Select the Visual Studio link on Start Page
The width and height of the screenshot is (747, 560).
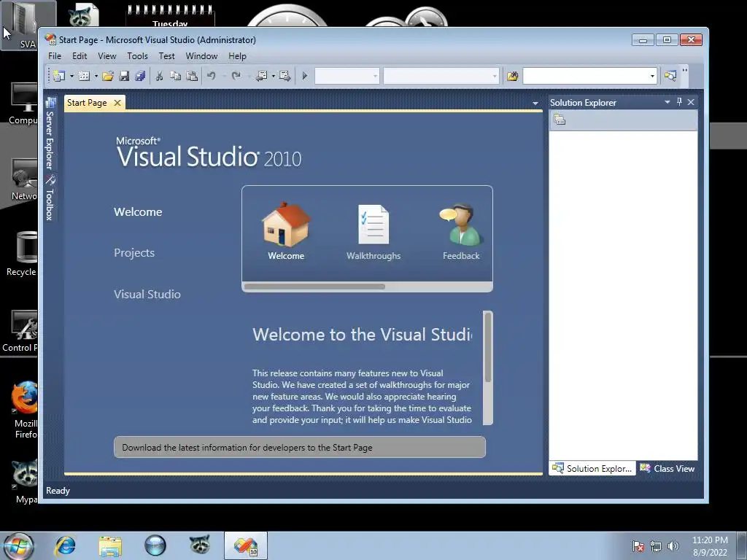pos(147,295)
